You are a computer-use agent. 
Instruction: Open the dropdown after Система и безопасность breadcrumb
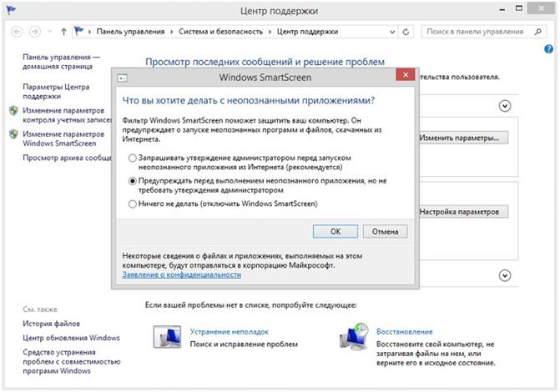point(270,32)
